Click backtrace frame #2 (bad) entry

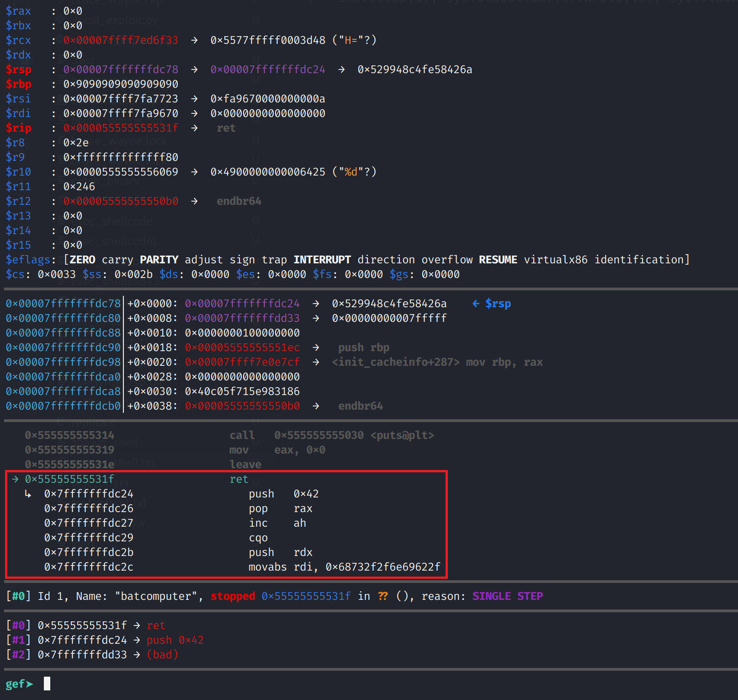pos(92,655)
